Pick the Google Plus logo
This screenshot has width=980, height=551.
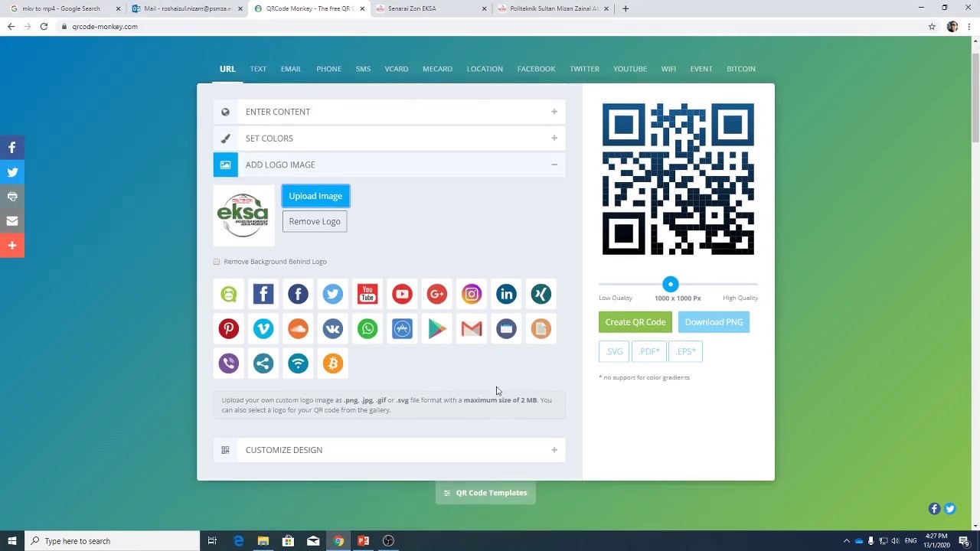(436, 294)
